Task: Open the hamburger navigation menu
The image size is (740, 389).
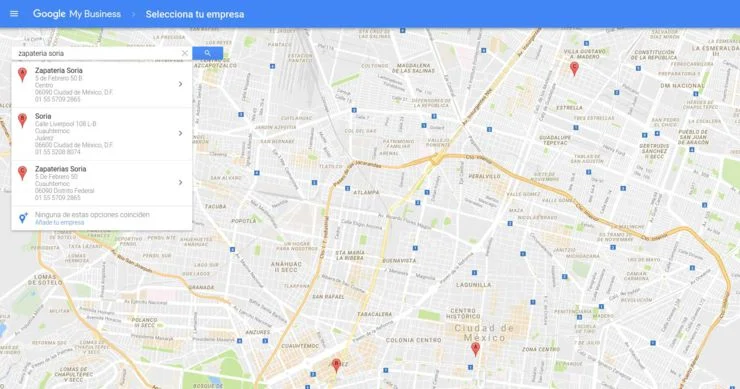Action: pyautogui.click(x=14, y=14)
